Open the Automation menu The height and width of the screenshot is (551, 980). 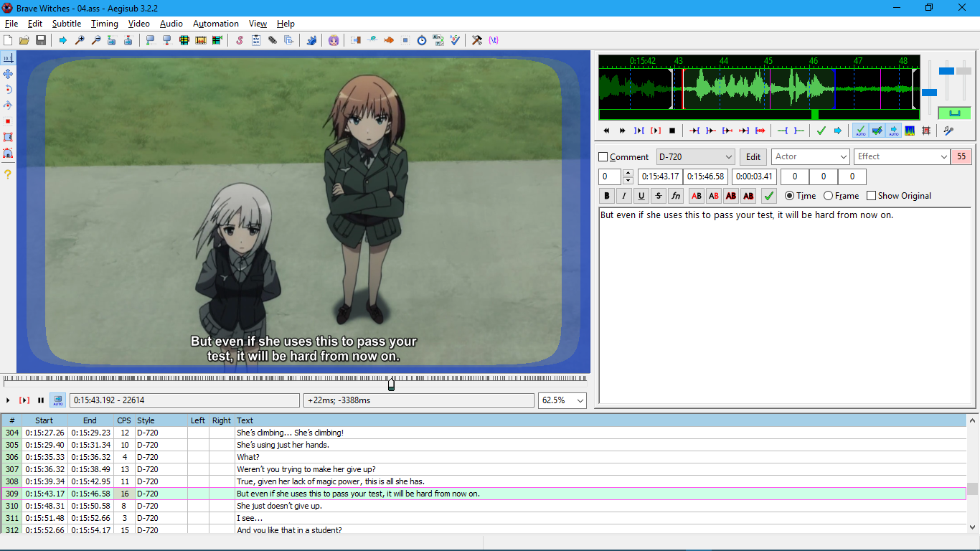tap(215, 24)
